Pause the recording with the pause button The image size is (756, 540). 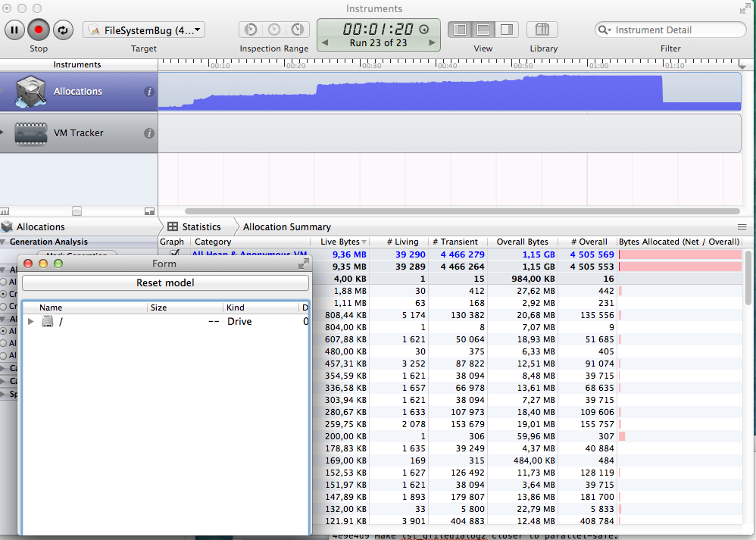(x=14, y=30)
